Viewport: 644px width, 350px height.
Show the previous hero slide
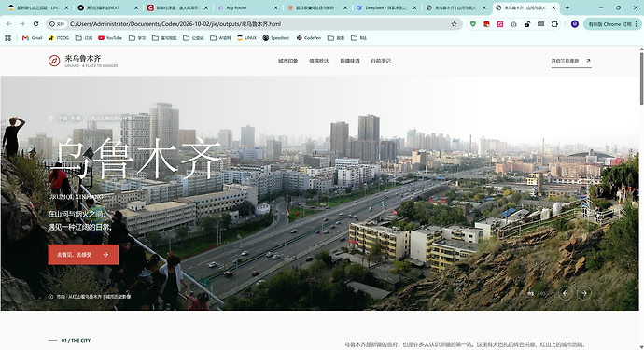point(566,293)
